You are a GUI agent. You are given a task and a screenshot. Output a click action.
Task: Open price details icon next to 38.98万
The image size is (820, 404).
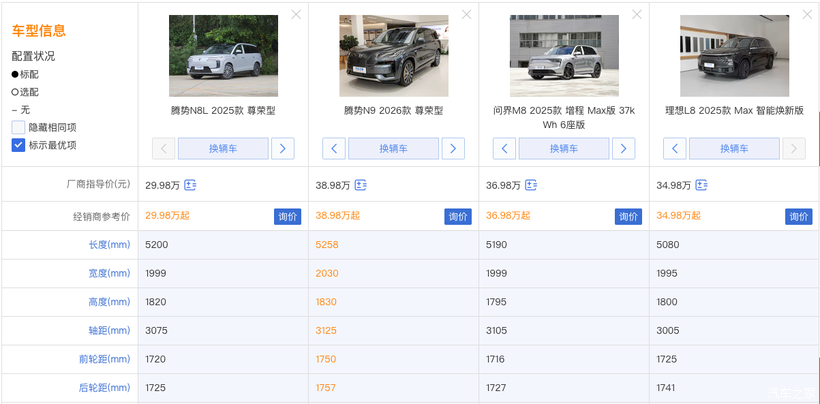[360, 185]
